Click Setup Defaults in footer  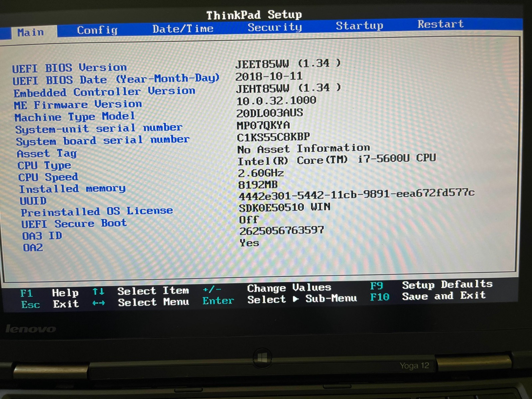[x=447, y=285]
